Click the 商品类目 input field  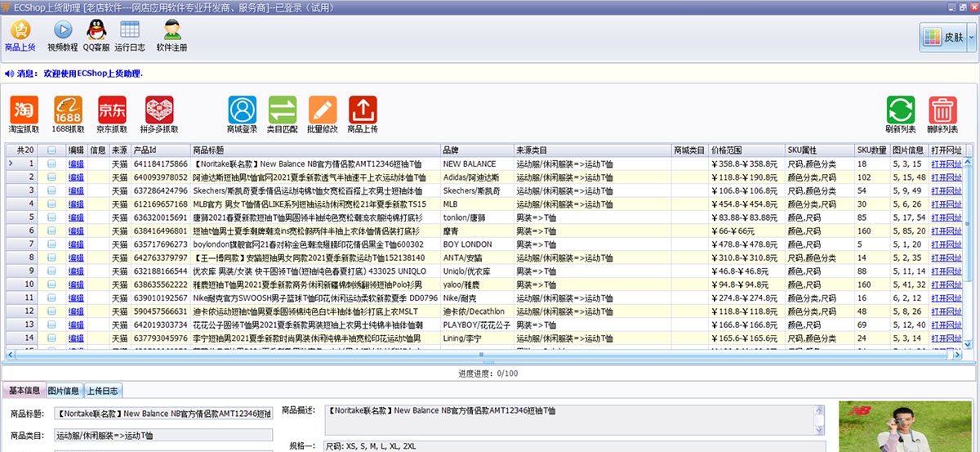(163, 436)
